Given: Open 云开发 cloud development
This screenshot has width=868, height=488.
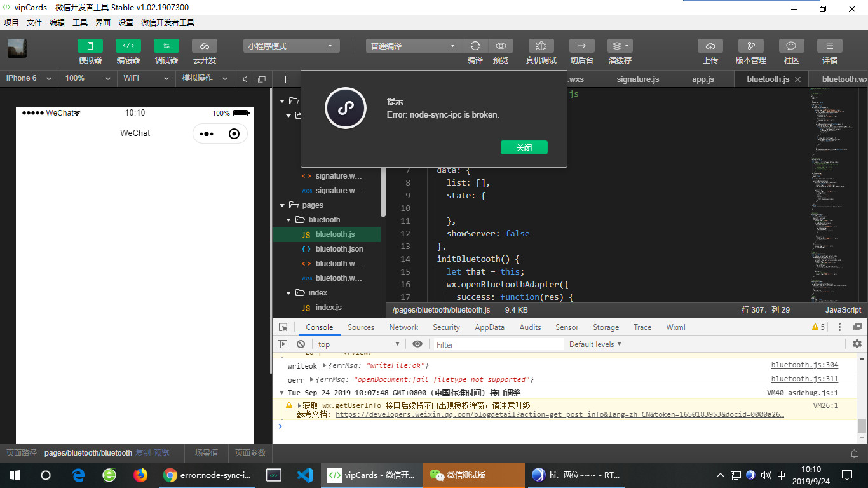Looking at the screenshot, I should click(x=205, y=46).
